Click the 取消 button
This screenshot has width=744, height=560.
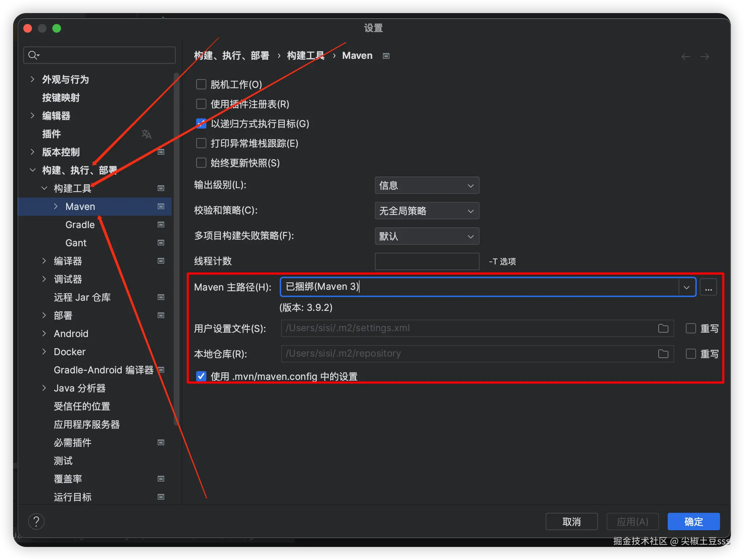point(571,522)
